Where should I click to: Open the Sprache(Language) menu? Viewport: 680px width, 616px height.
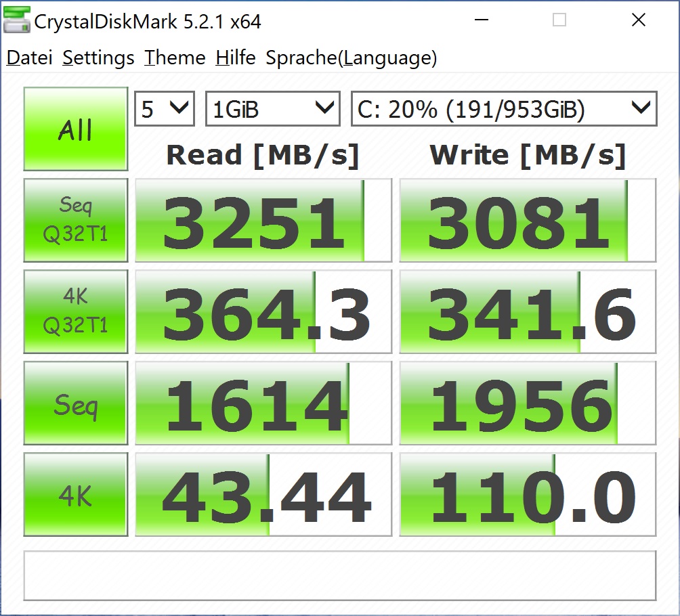tap(352, 58)
